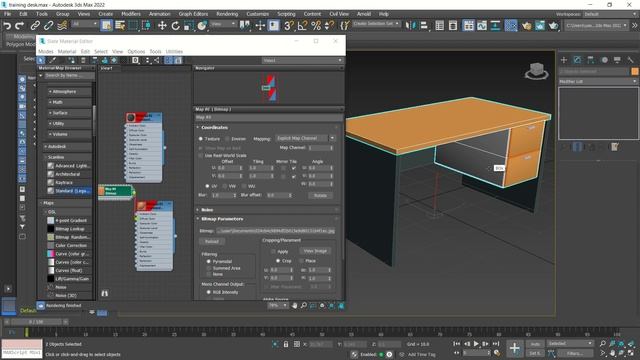The image size is (640, 360).
Task: Enable Use Real-World Scale checkbox
Action: pyautogui.click(x=200, y=156)
